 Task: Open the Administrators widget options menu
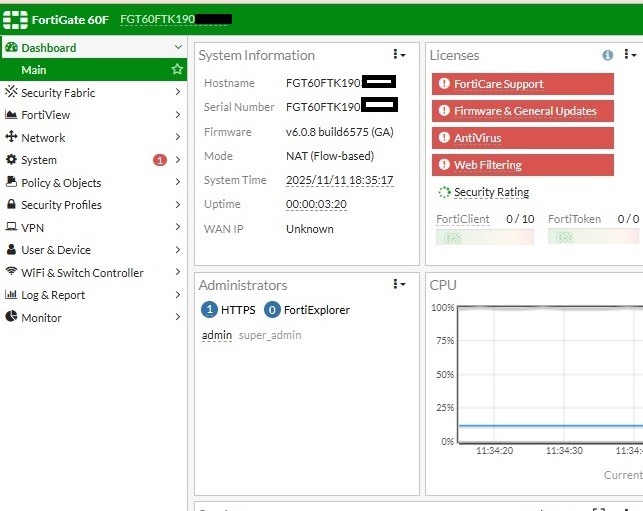[399, 284]
